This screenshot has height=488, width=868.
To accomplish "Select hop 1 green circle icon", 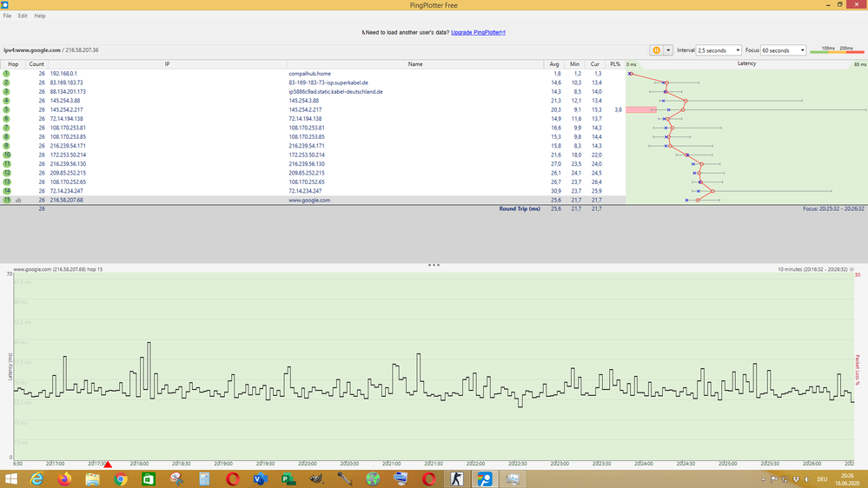I will (7, 74).
